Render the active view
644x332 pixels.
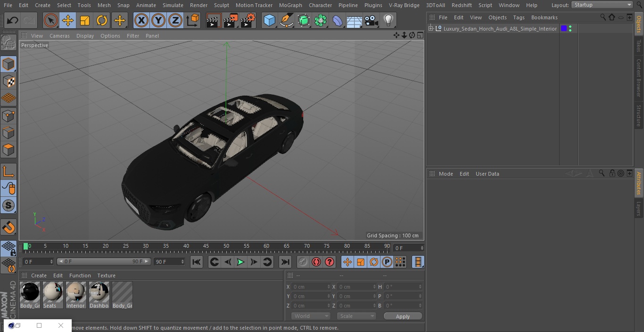click(214, 20)
